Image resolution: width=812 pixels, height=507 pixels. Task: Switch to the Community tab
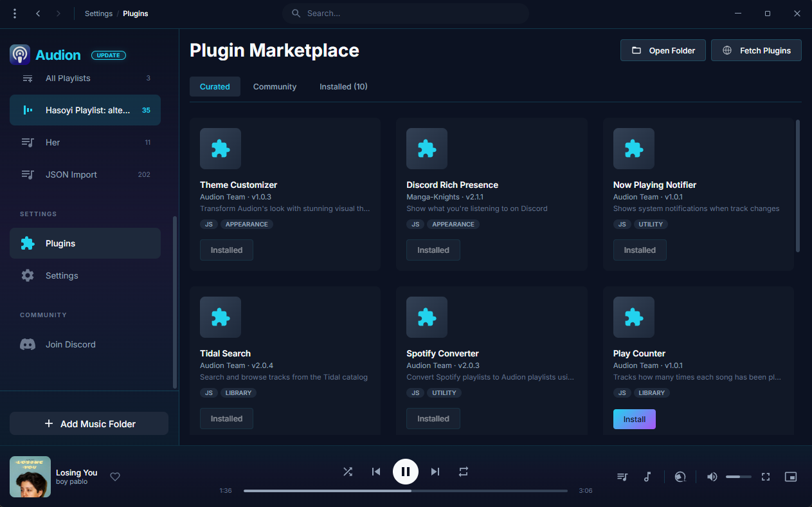coord(275,86)
